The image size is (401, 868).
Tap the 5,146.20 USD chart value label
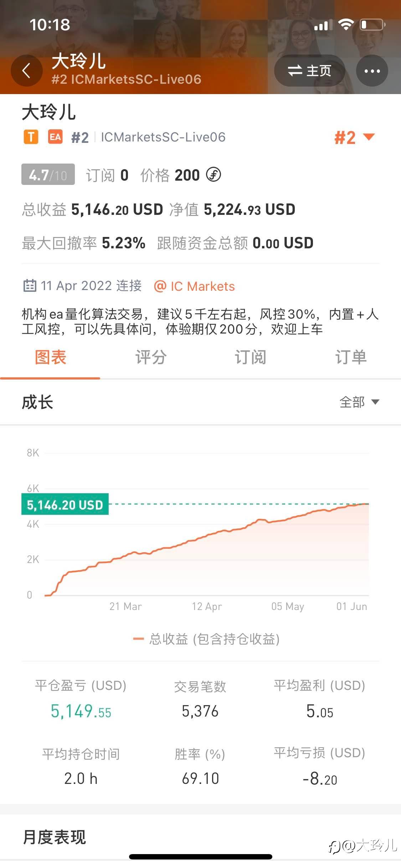tap(65, 504)
